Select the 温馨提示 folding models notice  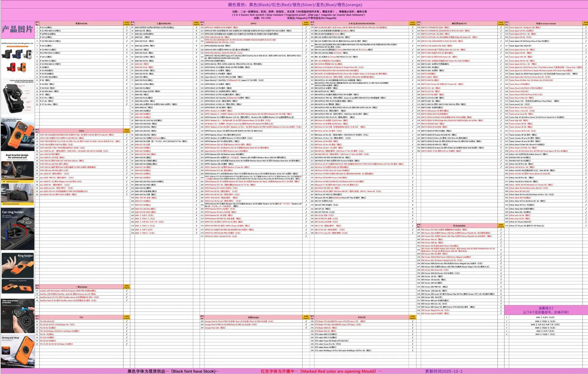tap(546, 310)
